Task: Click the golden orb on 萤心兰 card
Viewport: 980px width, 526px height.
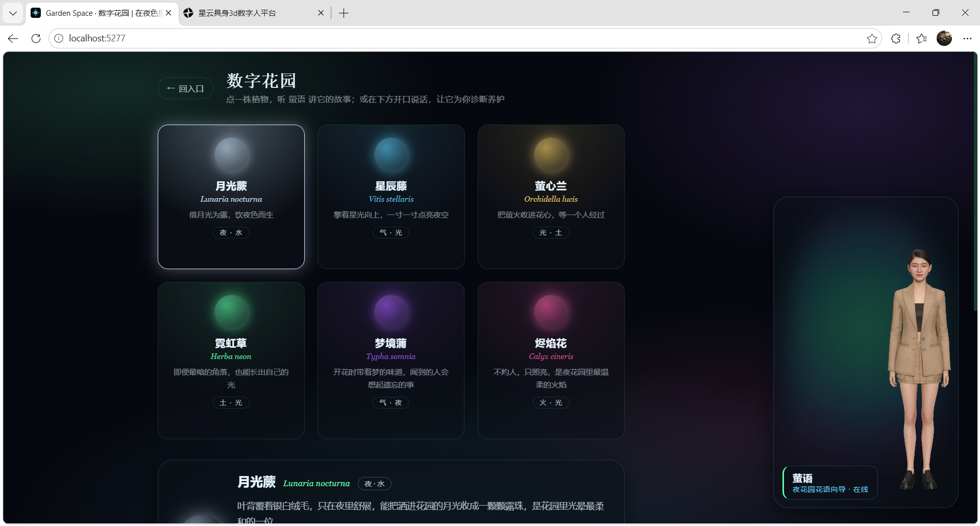Action: pos(551,155)
